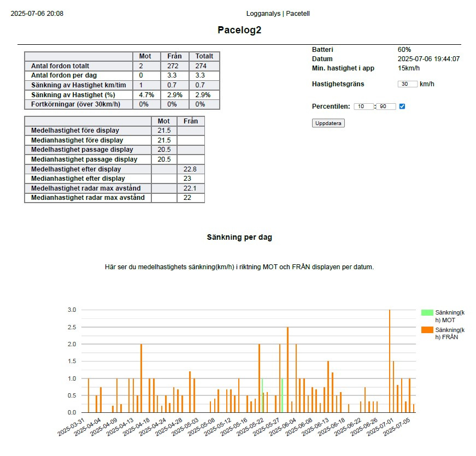Click 'Medianhastighet före display' row label

77,140
